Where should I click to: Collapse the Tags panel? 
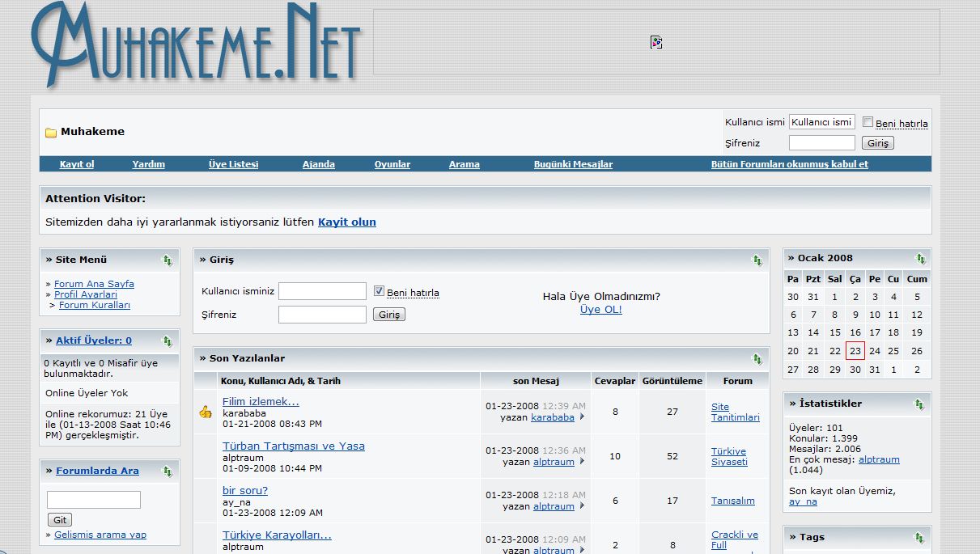(919, 537)
